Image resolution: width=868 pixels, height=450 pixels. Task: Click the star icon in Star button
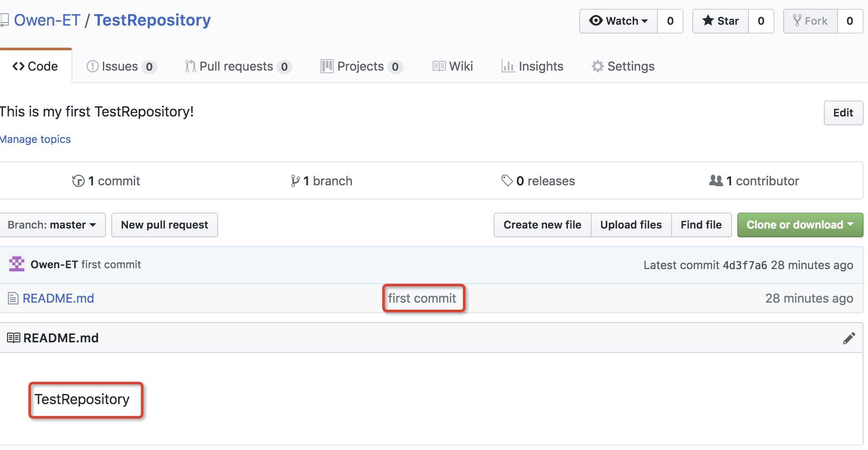pyautogui.click(x=708, y=20)
